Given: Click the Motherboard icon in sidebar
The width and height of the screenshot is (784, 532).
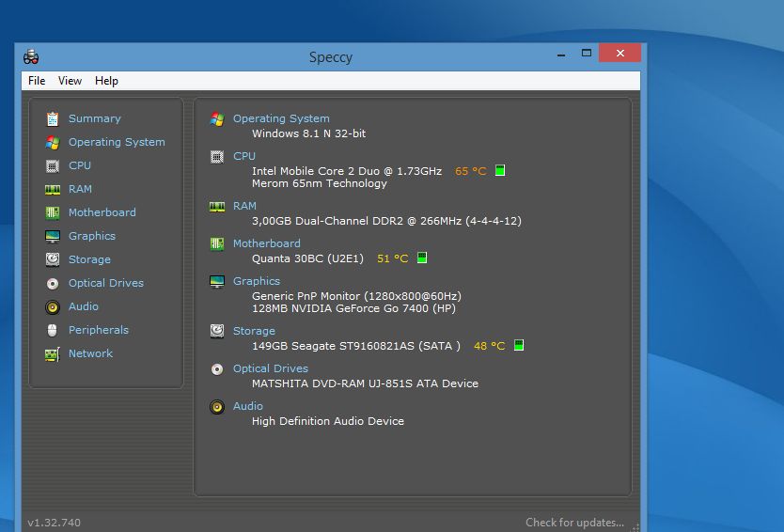Looking at the screenshot, I should 53,213.
